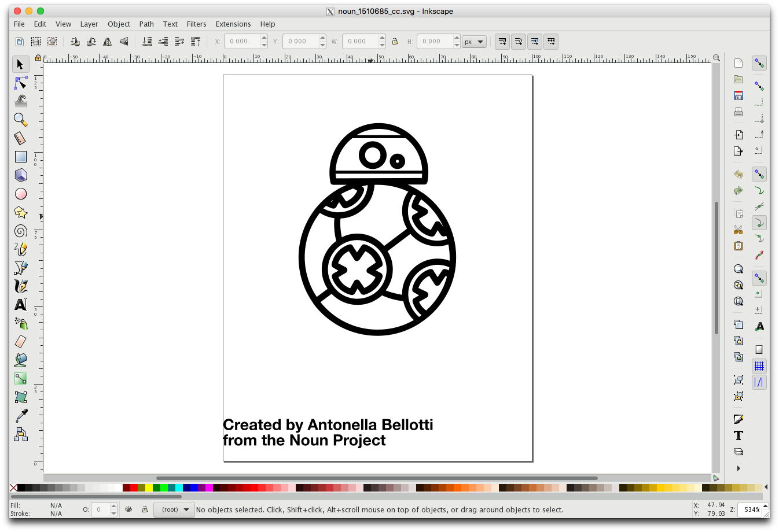Image resolution: width=779 pixels, height=532 pixels.
Task: Select the Measure ruler tool
Action: click(20, 138)
